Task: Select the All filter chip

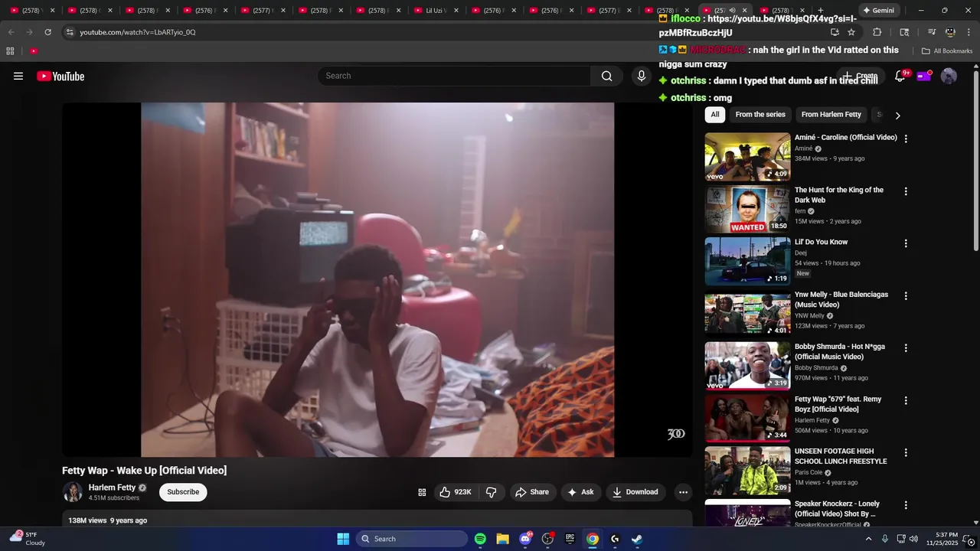Action: click(x=714, y=115)
